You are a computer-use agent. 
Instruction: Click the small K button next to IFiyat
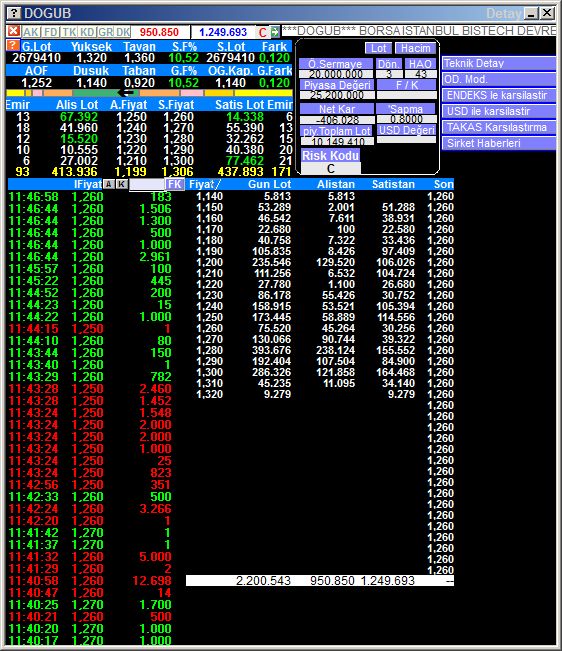pyautogui.click(x=121, y=184)
